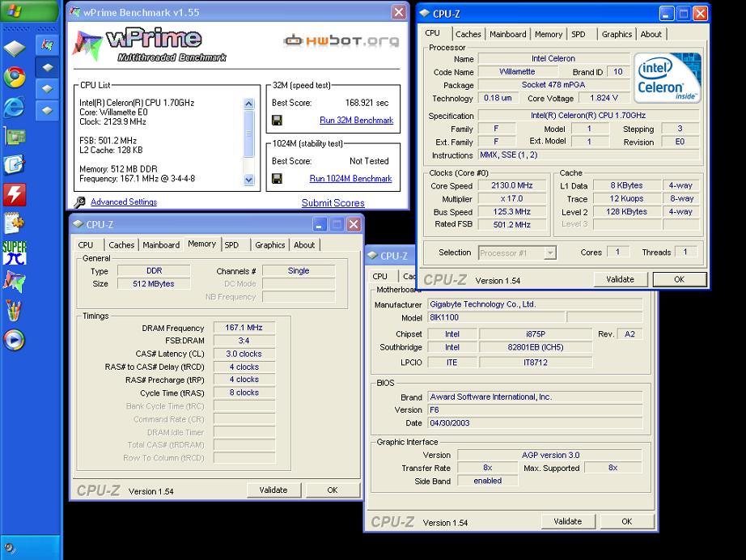Click the Core Speed value 2130.0 MHz
Image resolution: width=746 pixels, height=560 pixels.
(x=512, y=185)
